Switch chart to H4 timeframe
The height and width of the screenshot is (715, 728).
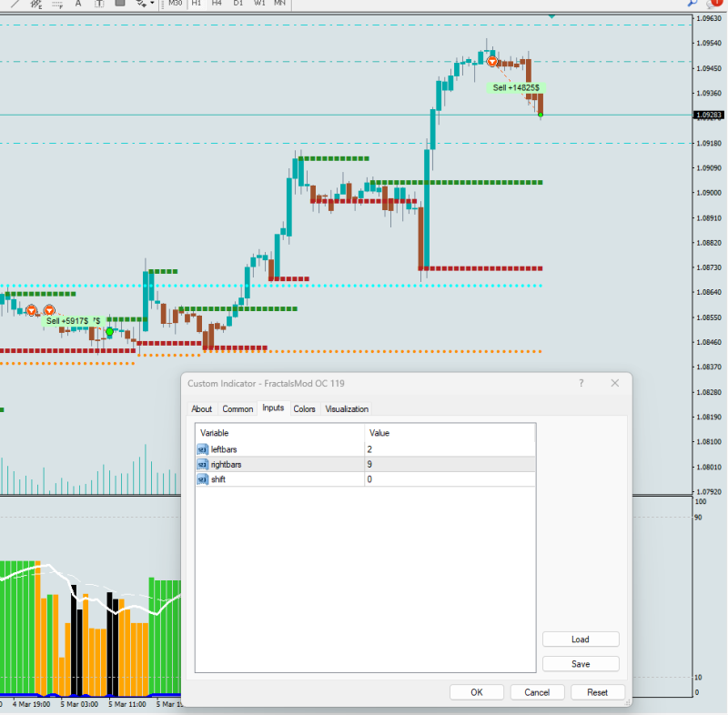[217, 4]
